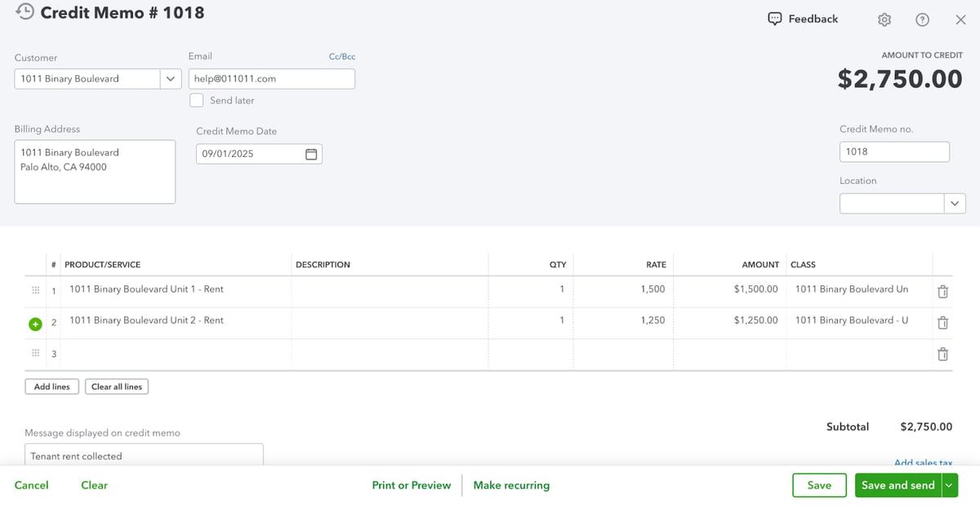Click the green plus icon on line 2
Screen dimensions: 980x506
[35, 324]
